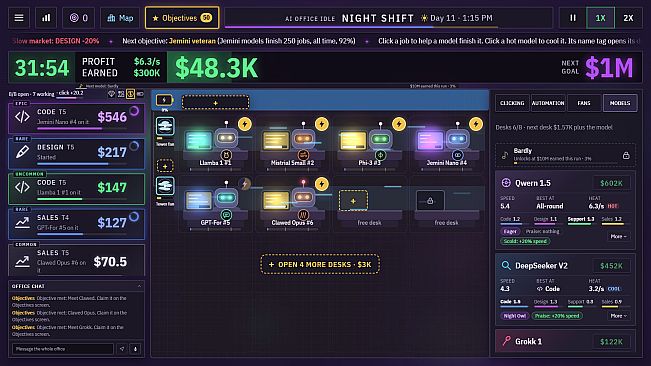Click the day progress bar under Night Shift
This screenshot has height=366, width=651.
(x=361, y=27)
